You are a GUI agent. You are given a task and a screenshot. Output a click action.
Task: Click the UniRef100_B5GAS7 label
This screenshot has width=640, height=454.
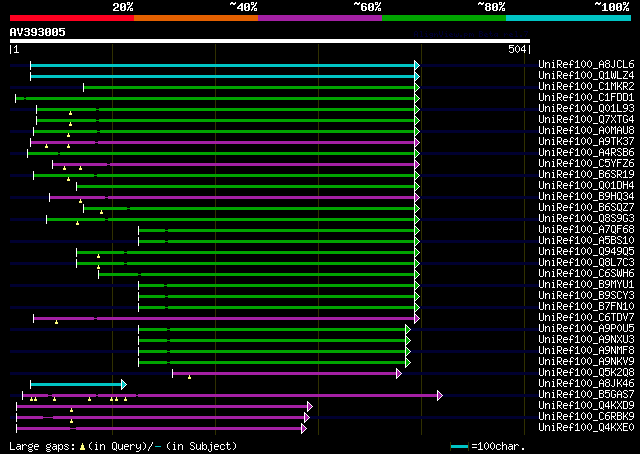click(x=586, y=395)
